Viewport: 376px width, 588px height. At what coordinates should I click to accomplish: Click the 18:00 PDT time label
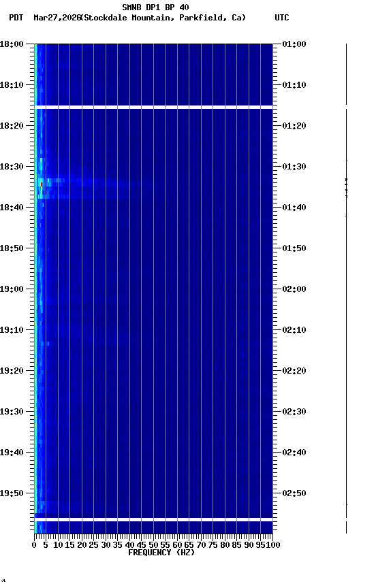(12, 44)
